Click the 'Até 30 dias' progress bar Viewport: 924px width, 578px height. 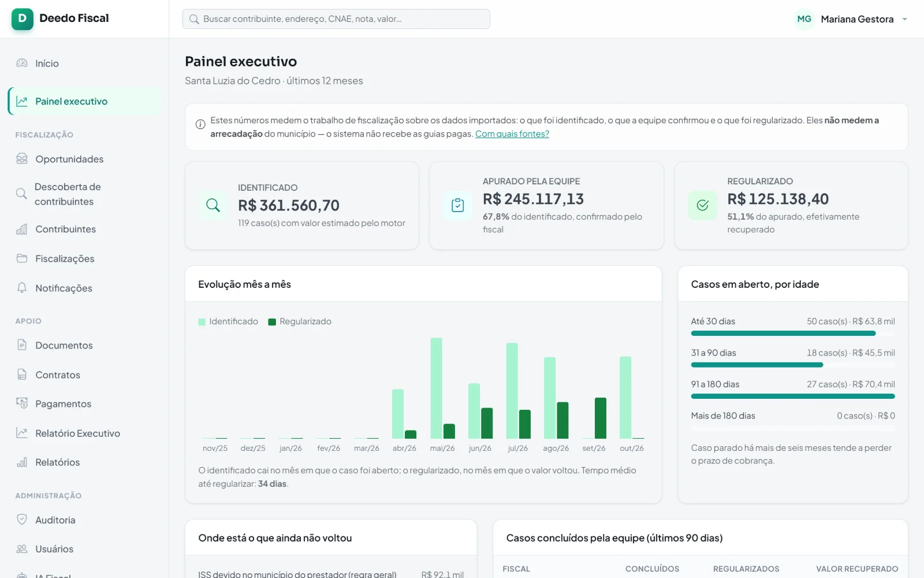click(793, 334)
